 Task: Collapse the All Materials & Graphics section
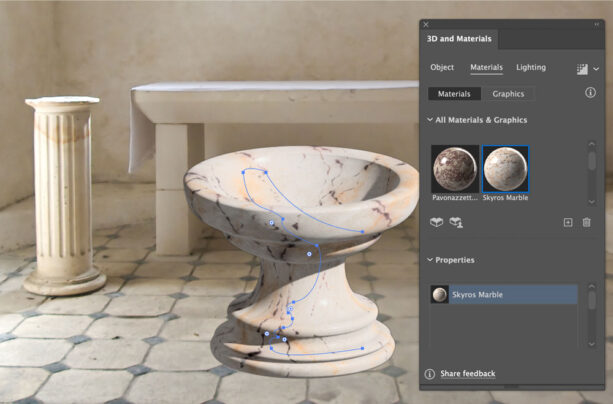point(430,120)
